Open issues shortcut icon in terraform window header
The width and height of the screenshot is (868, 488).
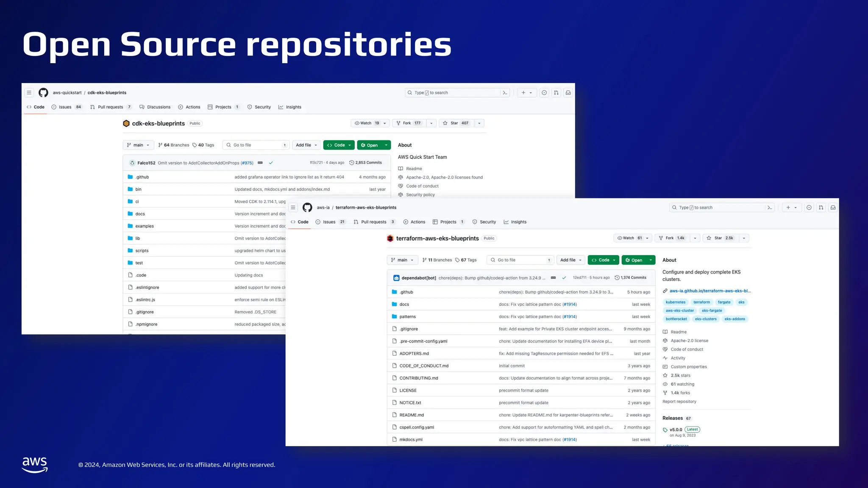click(x=809, y=208)
